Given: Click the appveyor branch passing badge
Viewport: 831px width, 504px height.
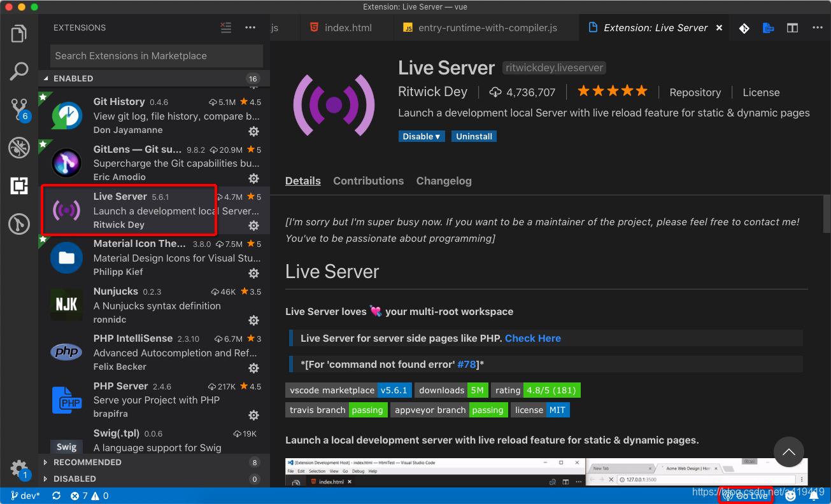Looking at the screenshot, I should [449, 410].
